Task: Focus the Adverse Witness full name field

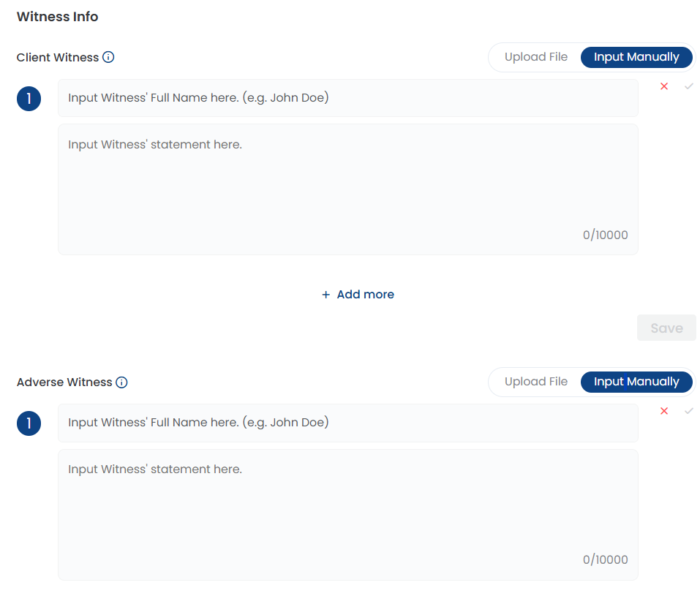Action: (347, 423)
